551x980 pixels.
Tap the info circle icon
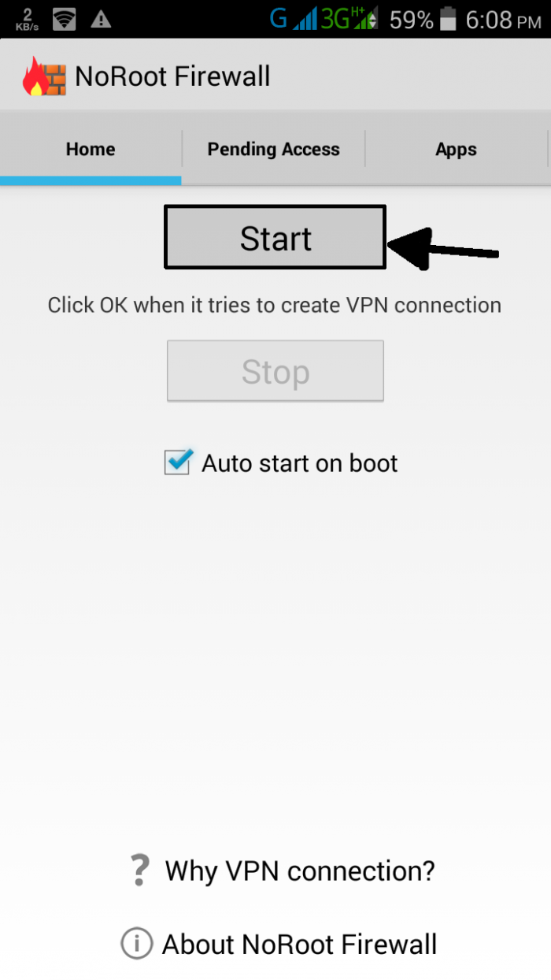coord(135,943)
